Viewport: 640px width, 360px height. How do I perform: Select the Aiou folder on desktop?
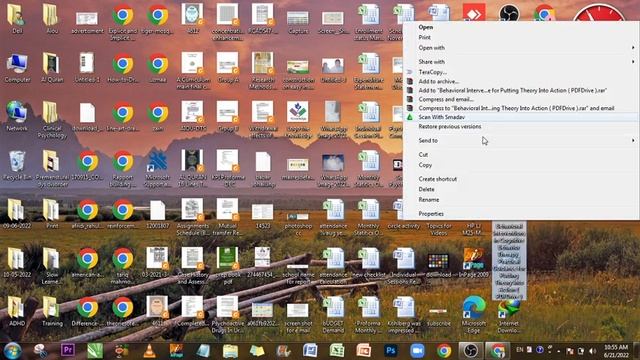52,16
